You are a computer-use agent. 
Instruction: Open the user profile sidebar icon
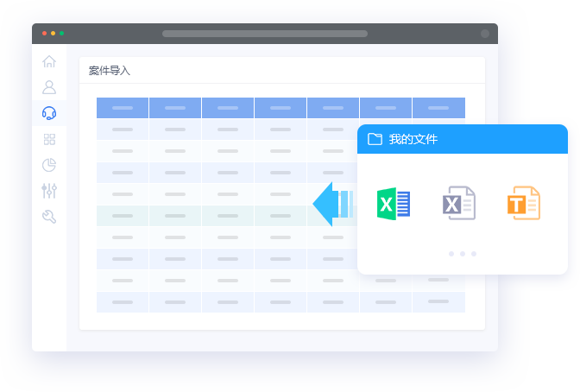(49, 87)
